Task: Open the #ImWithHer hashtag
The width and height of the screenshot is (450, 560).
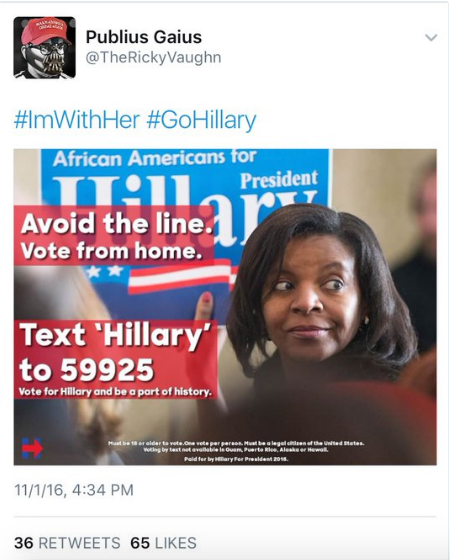Action: point(76,120)
